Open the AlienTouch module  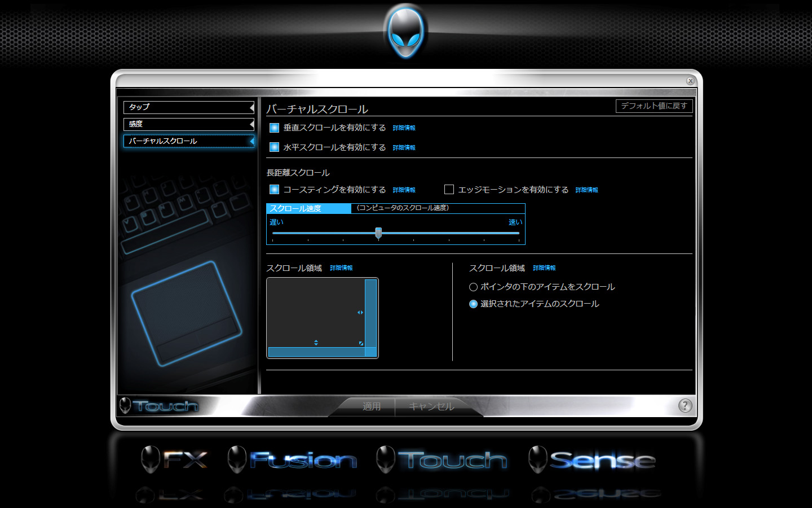point(442,460)
